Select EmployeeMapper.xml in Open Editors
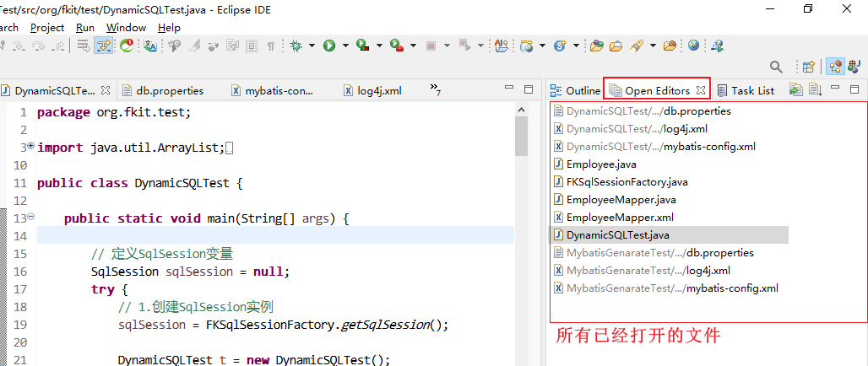The width and height of the screenshot is (868, 366). [614, 218]
